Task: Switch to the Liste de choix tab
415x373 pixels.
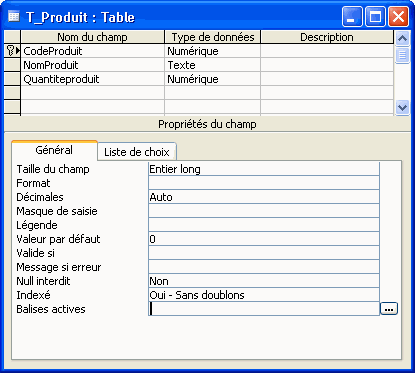Action: 137,152
